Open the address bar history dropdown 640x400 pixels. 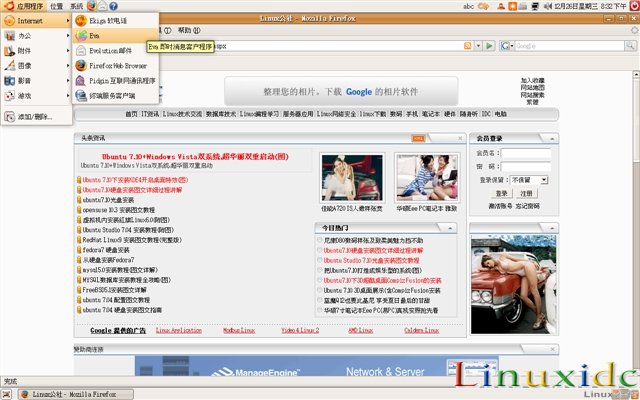tap(478, 46)
